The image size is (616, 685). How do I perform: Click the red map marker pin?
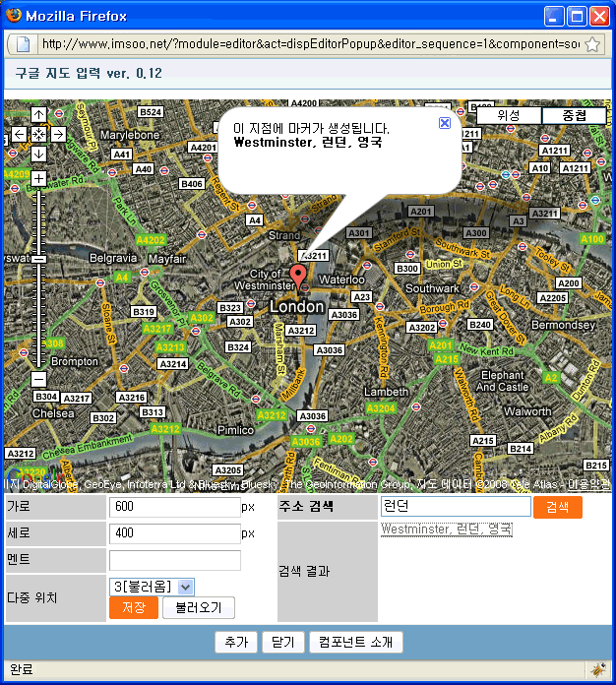click(x=298, y=277)
